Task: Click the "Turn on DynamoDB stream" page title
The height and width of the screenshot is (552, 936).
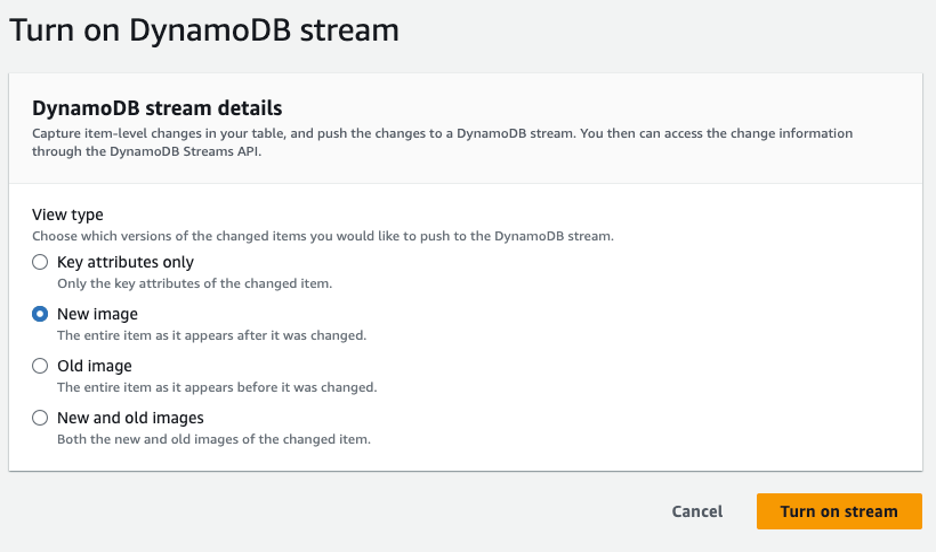Action: pos(204,30)
